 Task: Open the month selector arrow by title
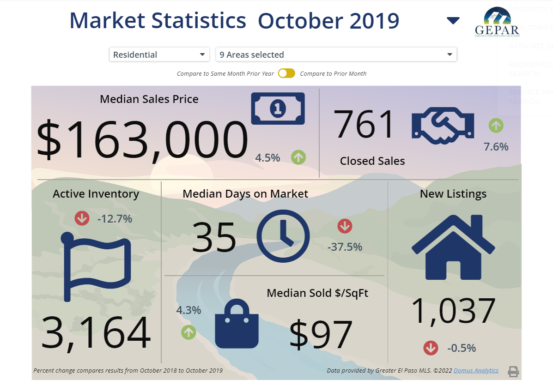click(x=453, y=20)
